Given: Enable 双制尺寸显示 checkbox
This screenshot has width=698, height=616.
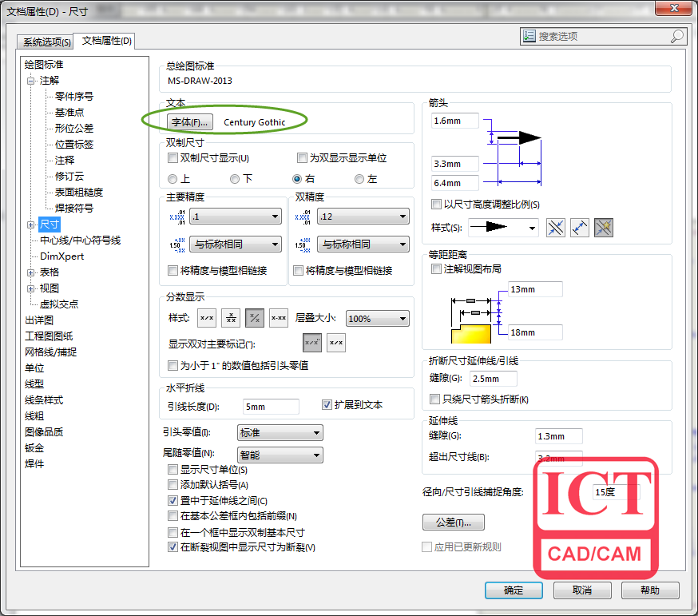Looking at the screenshot, I should 173,158.
